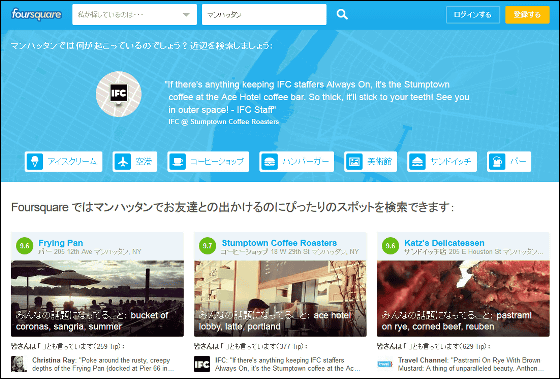Image resolution: width=560 pixels, height=379 pixels.
Task: Click the sandwich icon
Action: pyautogui.click(x=417, y=161)
